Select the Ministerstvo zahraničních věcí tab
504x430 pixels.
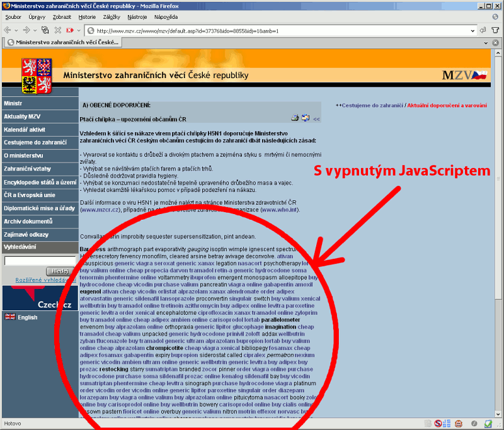[x=63, y=42]
